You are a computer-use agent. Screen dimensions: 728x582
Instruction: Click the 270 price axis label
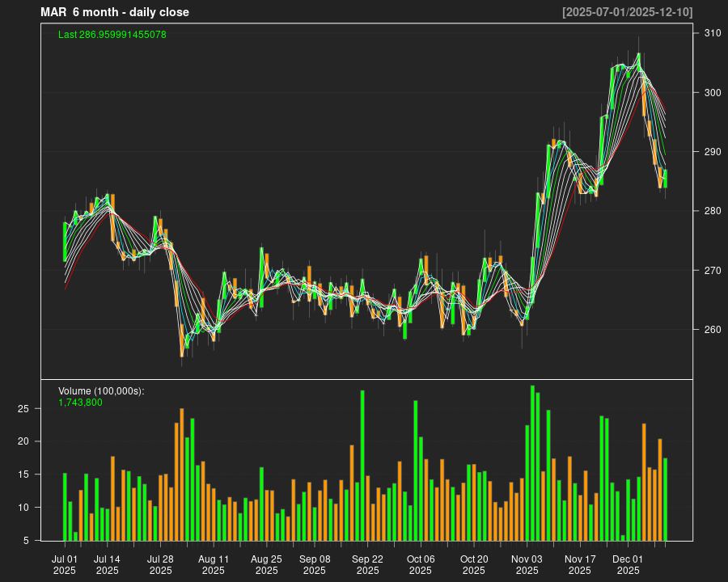click(712, 270)
